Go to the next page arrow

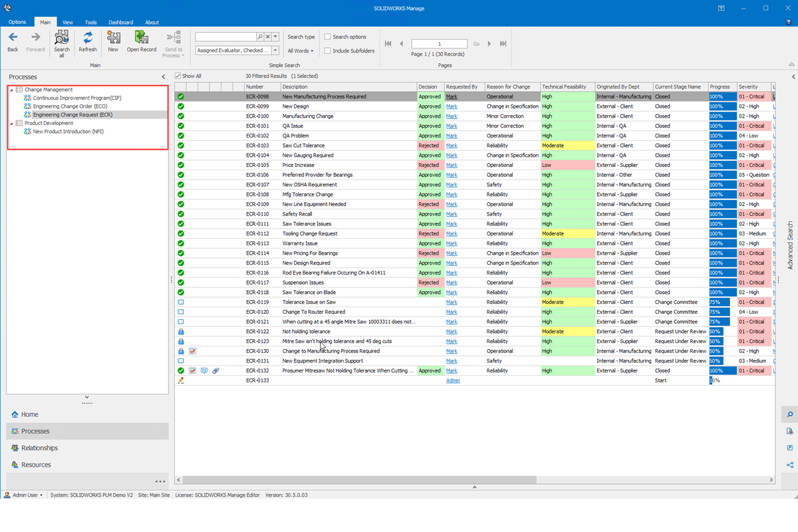coord(489,44)
